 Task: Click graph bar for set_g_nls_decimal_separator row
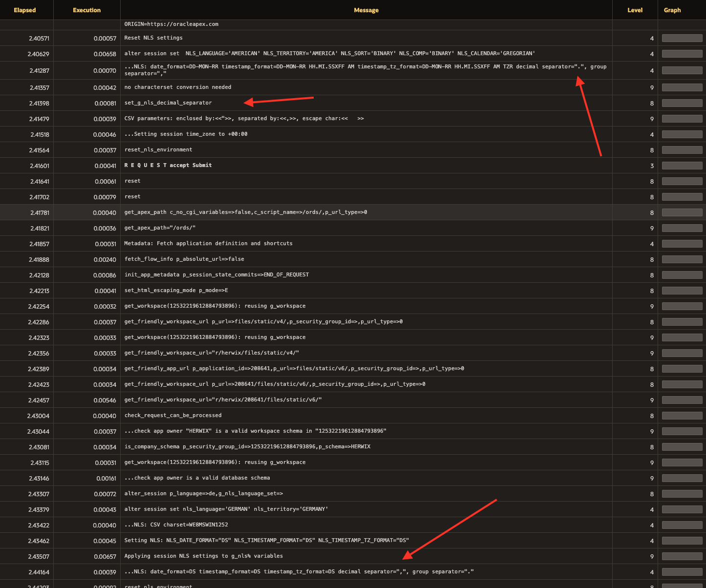point(682,104)
